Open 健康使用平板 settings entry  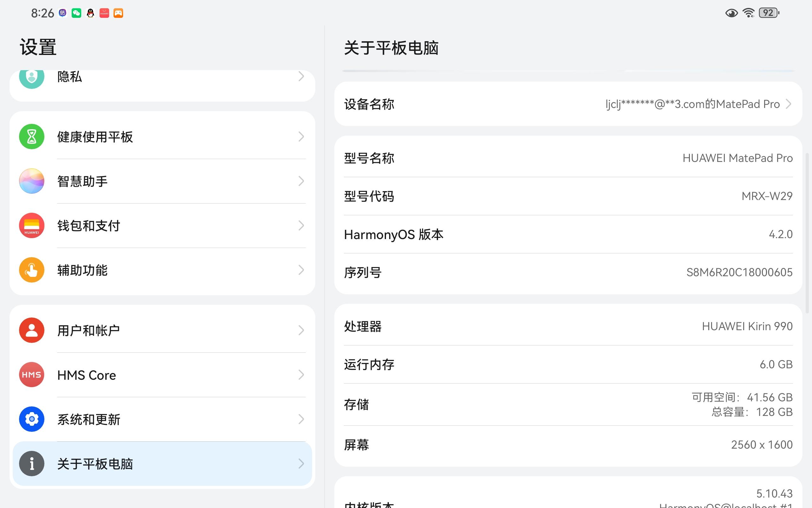coord(162,137)
